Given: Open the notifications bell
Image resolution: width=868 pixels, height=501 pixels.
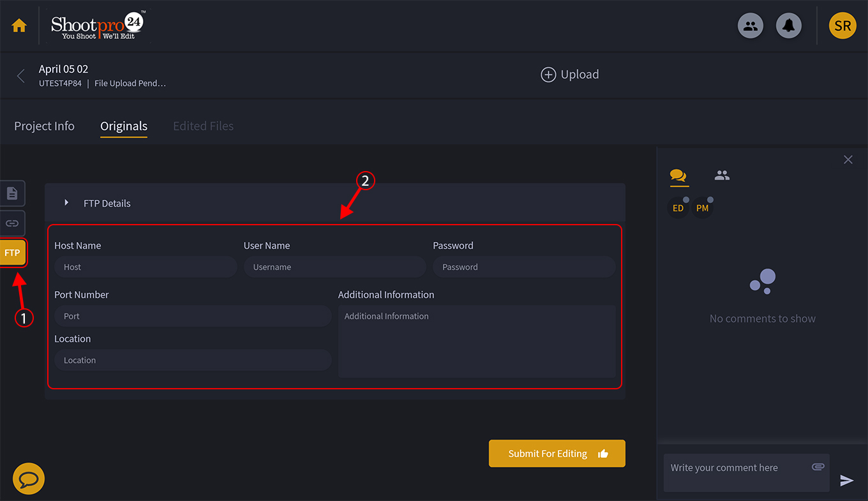Looking at the screenshot, I should (789, 26).
